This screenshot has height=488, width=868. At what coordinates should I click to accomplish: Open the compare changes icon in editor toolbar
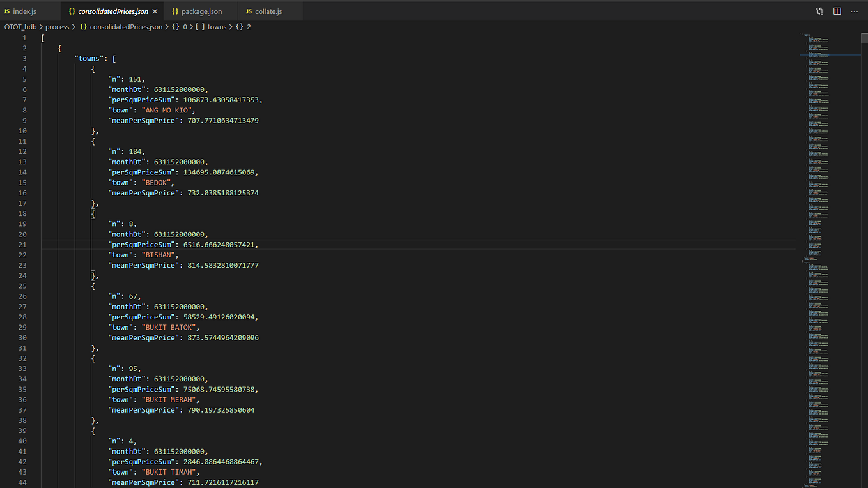(819, 11)
